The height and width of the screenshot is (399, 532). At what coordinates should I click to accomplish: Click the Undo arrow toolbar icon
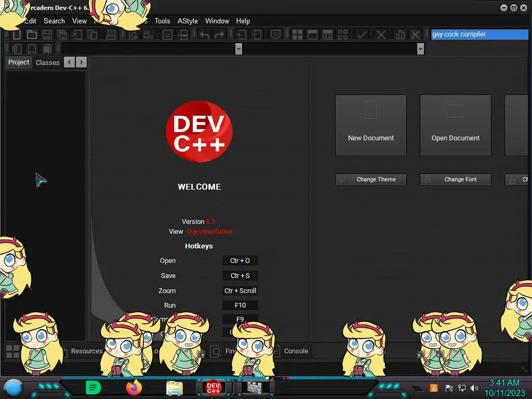coord(204,34)
